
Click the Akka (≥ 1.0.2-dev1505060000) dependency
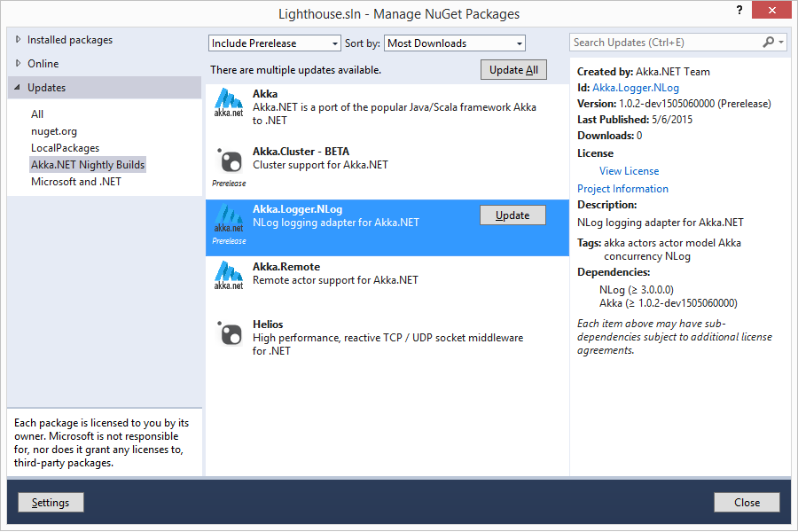point(669,303)
